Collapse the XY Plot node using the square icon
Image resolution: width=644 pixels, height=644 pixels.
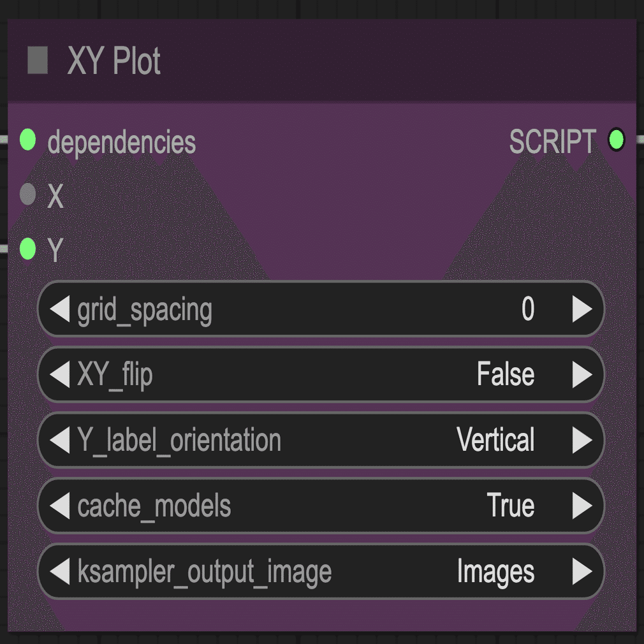(38, 61)
